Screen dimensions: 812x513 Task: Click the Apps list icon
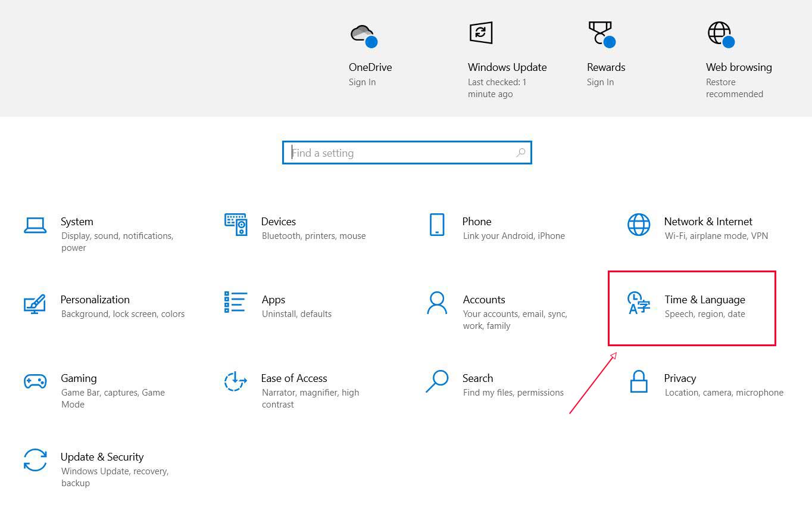(x=236, y=302)
